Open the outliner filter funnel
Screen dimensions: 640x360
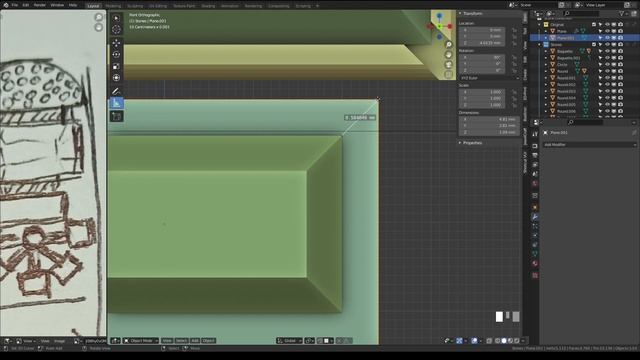622,14
